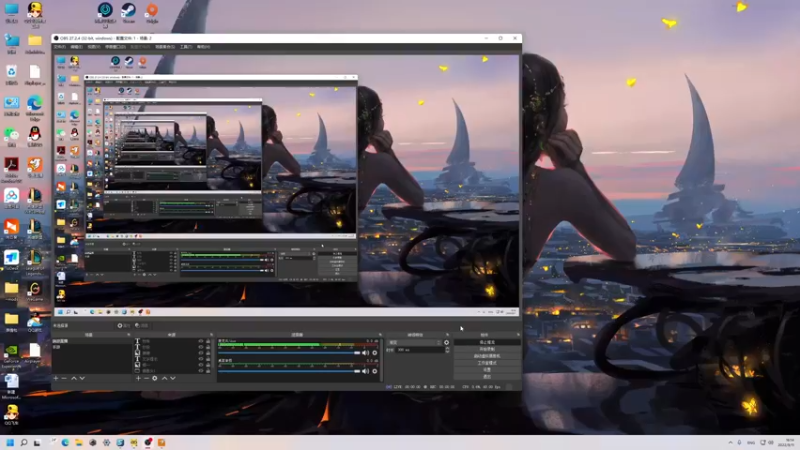Select the display capture source row
The image size is (800, 450).
pyautogui.click(x=172, y=370)
